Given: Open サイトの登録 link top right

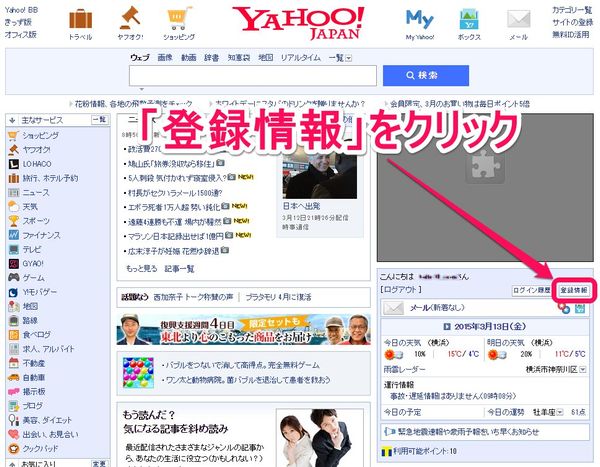Looking at the screenshot, I should [572, 23].
